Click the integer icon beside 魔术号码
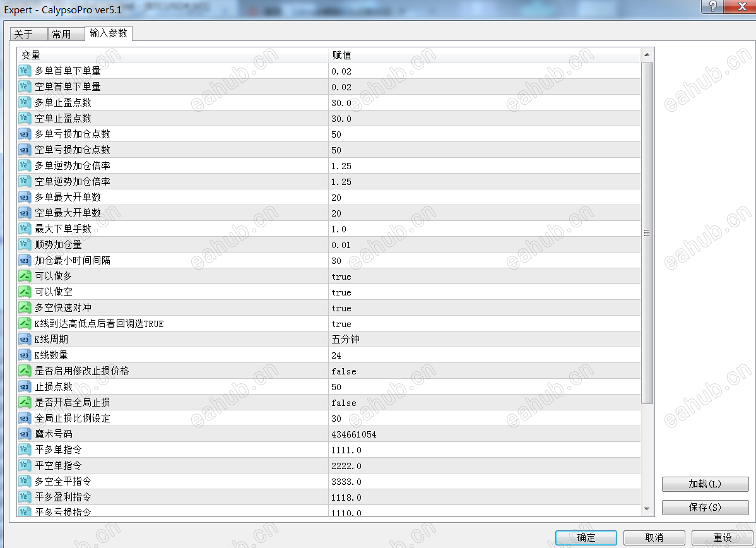 pos(25,434)
